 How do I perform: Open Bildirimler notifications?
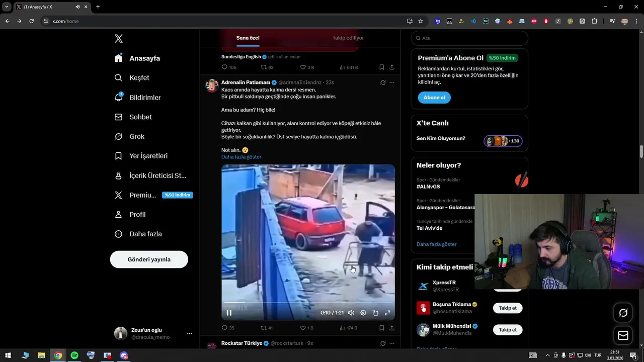(x=137, y=98)
